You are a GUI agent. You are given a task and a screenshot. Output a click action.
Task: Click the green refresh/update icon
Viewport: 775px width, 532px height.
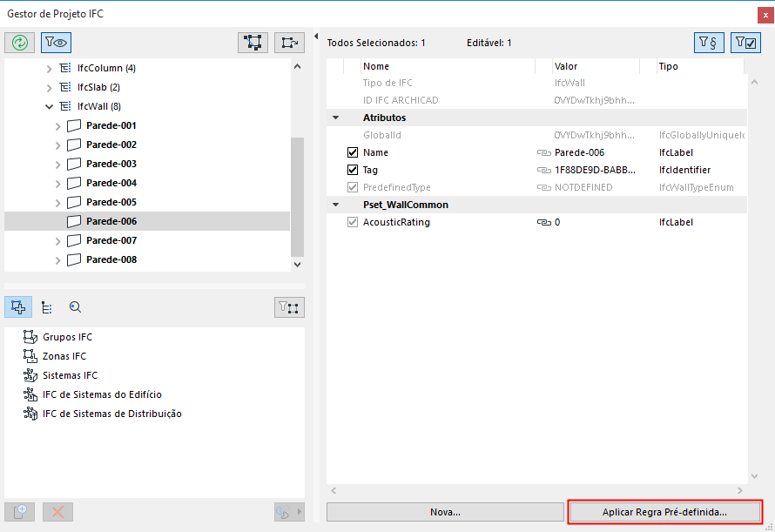[18, 41]
